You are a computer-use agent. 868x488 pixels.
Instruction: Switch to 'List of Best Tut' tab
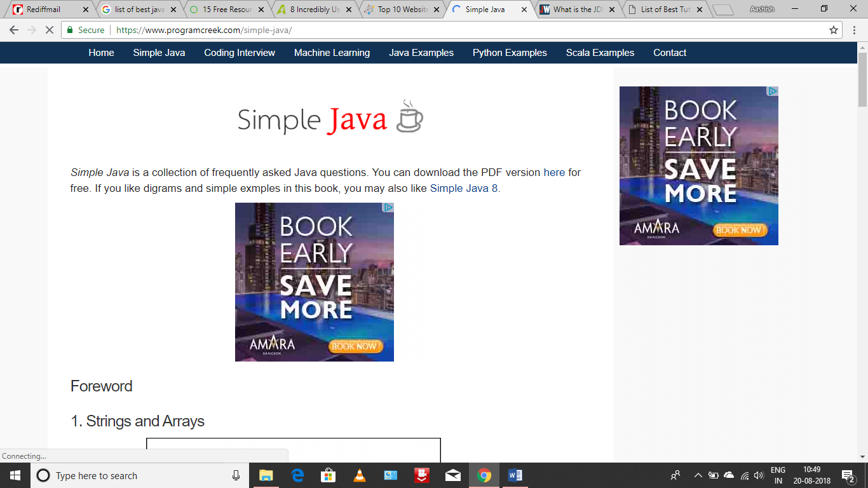665,10
